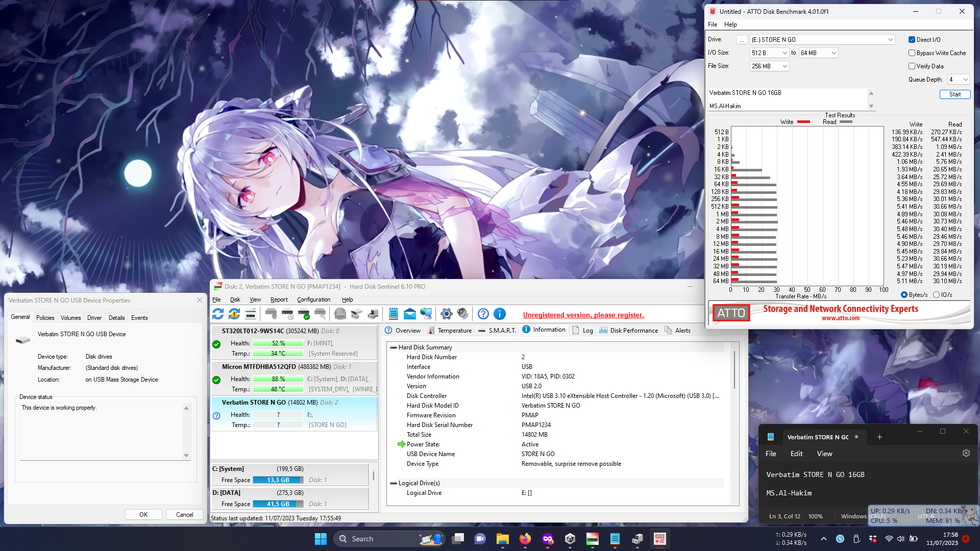Open Task View on the taskbar
The width and height of the screenshot is (980, 551).
[x=458, y=539]
